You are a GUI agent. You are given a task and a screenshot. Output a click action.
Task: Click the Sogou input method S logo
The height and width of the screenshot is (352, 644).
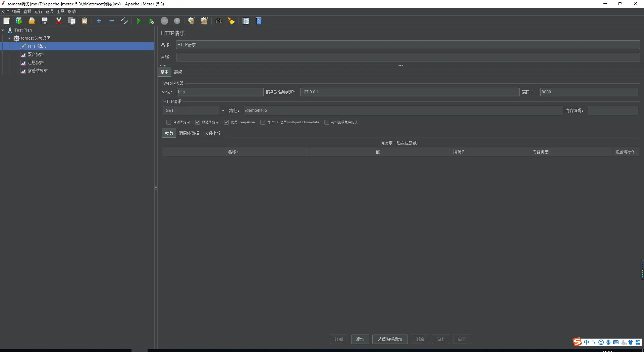pyautogui.click(x=577, y=342)
